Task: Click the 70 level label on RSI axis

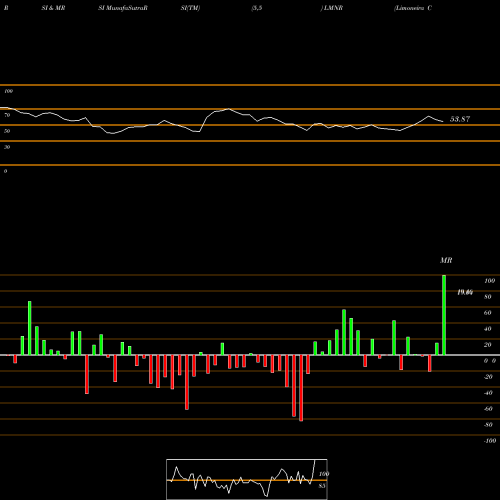Action: tap(7, 115)
